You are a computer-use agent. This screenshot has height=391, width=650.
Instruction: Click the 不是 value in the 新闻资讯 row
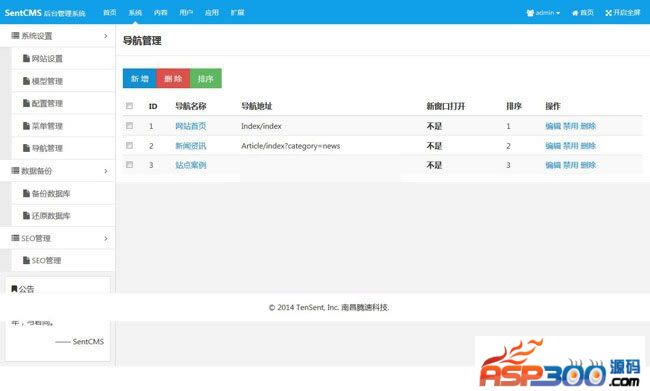434,146
